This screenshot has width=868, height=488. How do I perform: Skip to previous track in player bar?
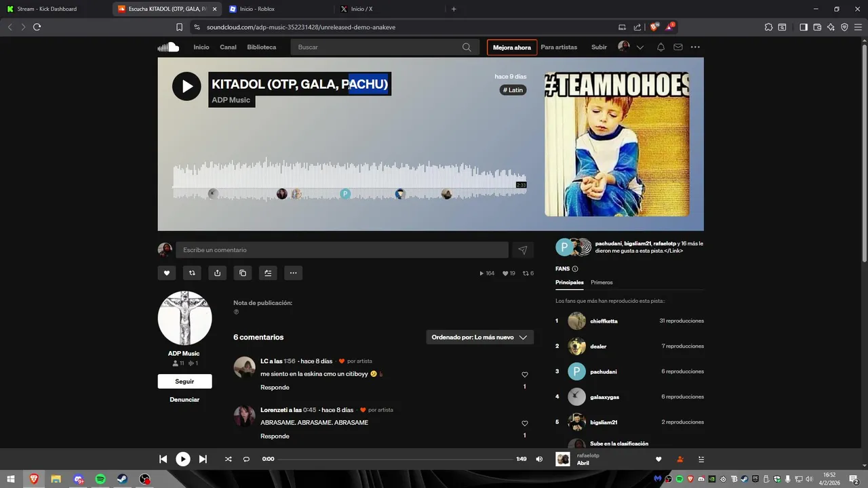(x=163, y=459)
